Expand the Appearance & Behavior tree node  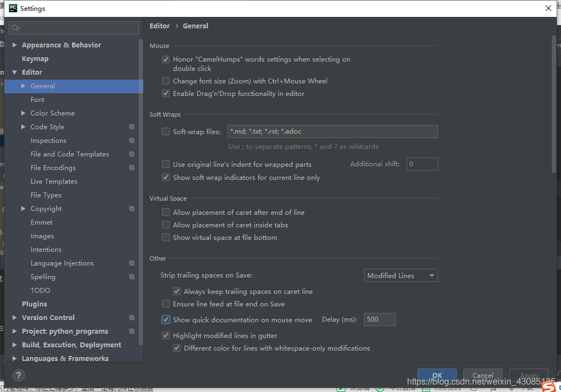click(x=15, y=45)
